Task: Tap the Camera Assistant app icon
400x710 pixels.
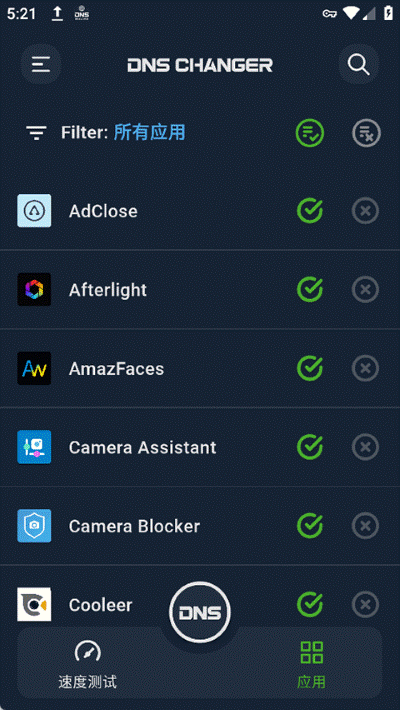Action: click(34, 447)
